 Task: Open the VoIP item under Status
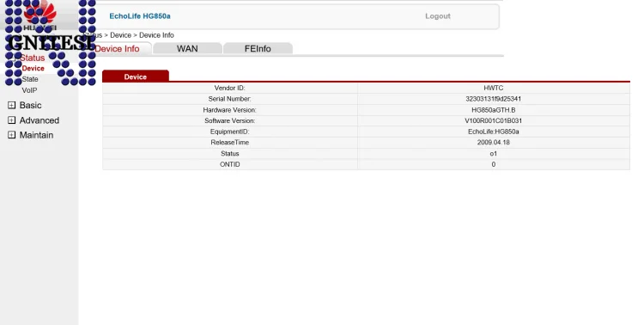(x=29, y=90)
